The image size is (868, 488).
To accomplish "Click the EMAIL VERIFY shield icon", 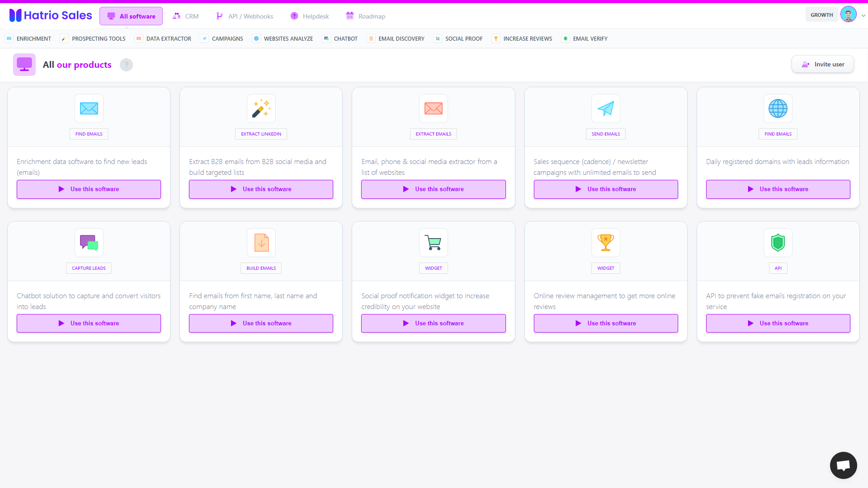I will point(566,38).
